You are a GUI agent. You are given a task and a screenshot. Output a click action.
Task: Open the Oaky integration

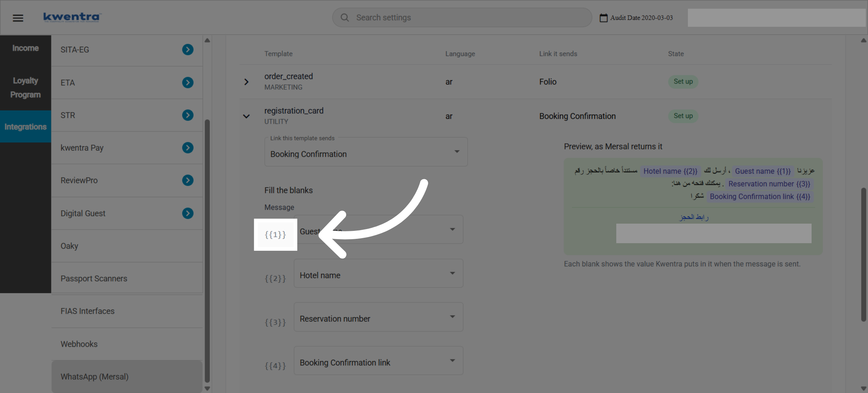pos(127,246)
